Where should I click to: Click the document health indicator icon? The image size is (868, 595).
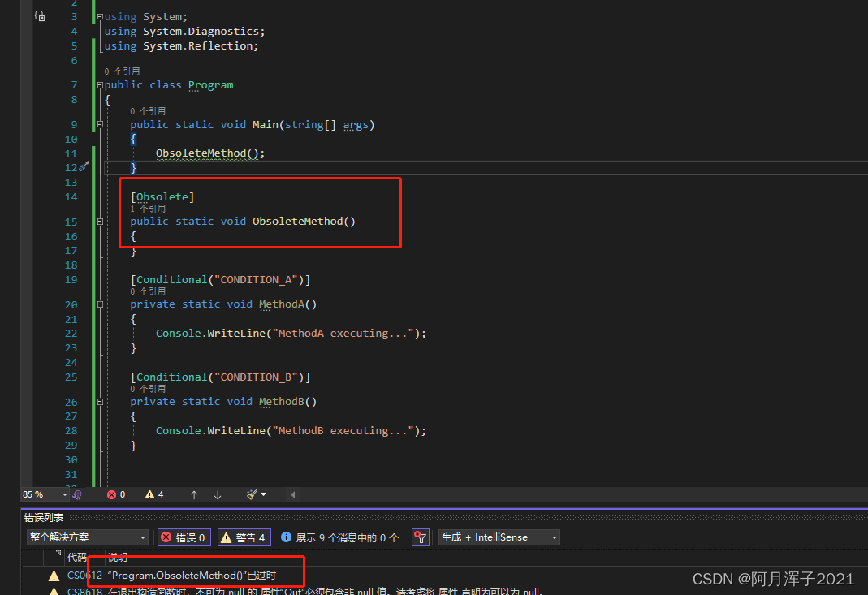(77, 494)
